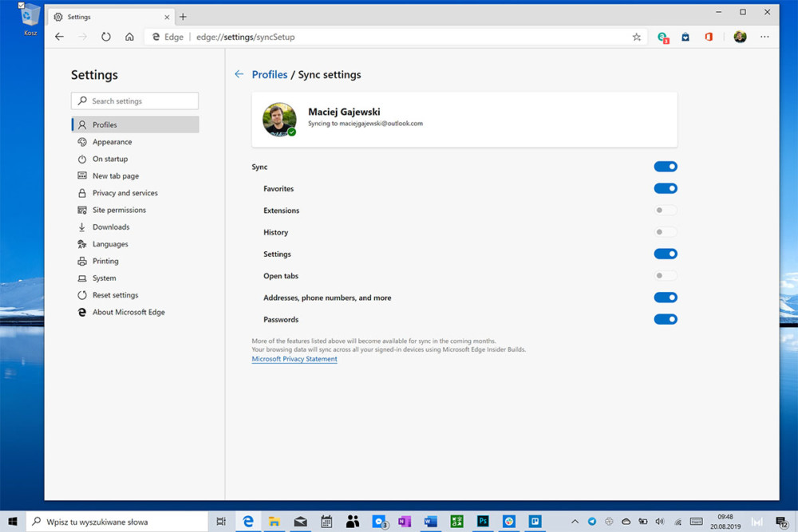Open System settings
The height and width of the screenshot is (532, 798).
coord(136,278)
